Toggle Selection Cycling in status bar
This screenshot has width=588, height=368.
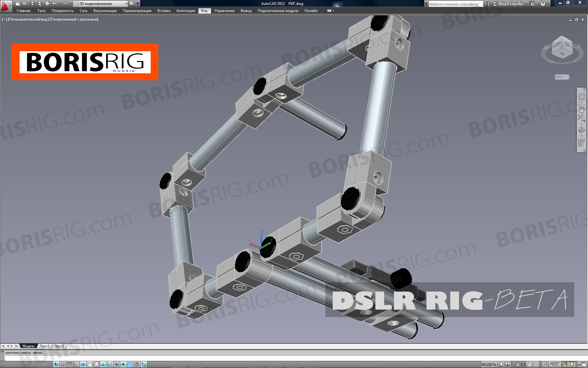coord(144,364)
